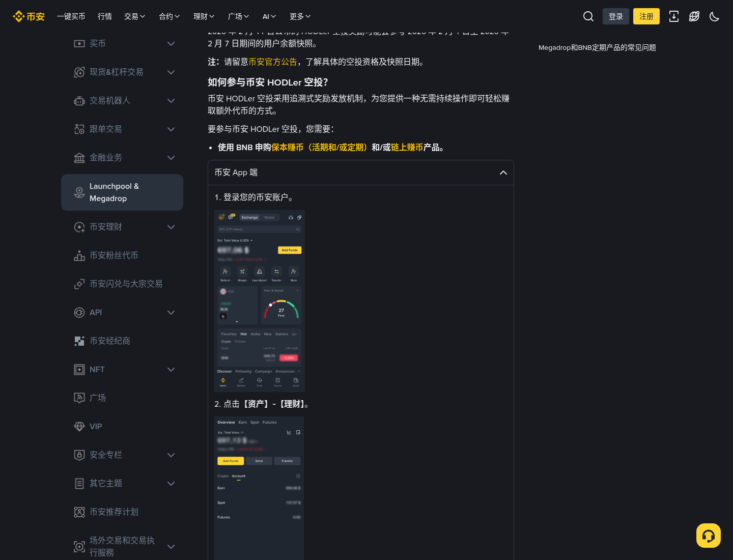
Task: Expand the 交易机器人 chevron
Action: pos(171,101)
